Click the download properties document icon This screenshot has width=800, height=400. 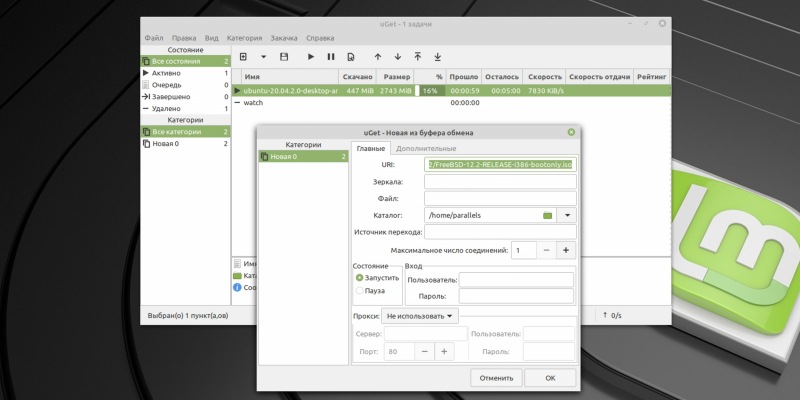tap(351, 57)
